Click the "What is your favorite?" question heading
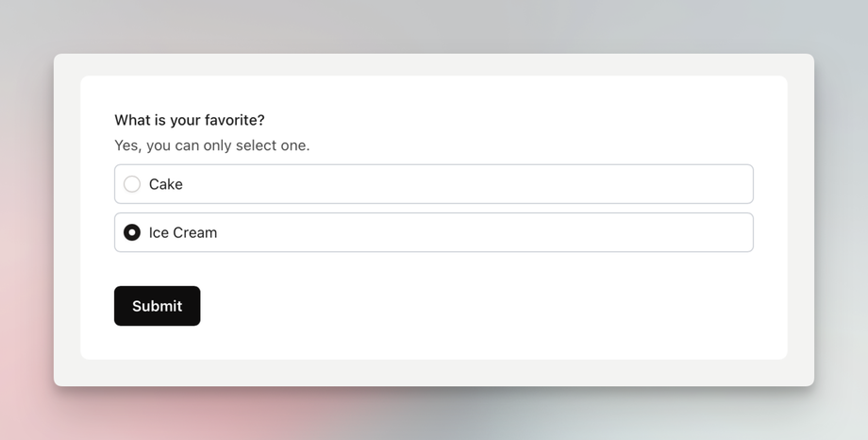The height and width of the screenshot is (440, 868). tap(190, 120)
